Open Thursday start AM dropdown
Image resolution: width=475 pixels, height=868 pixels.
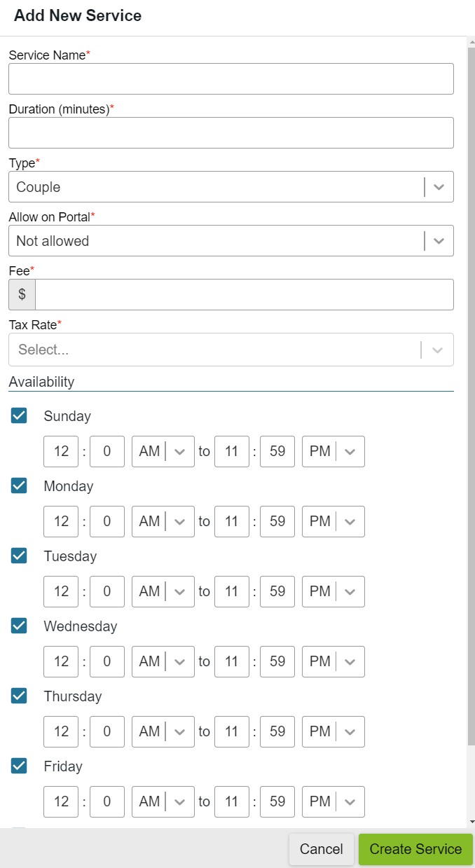point(163,731)
